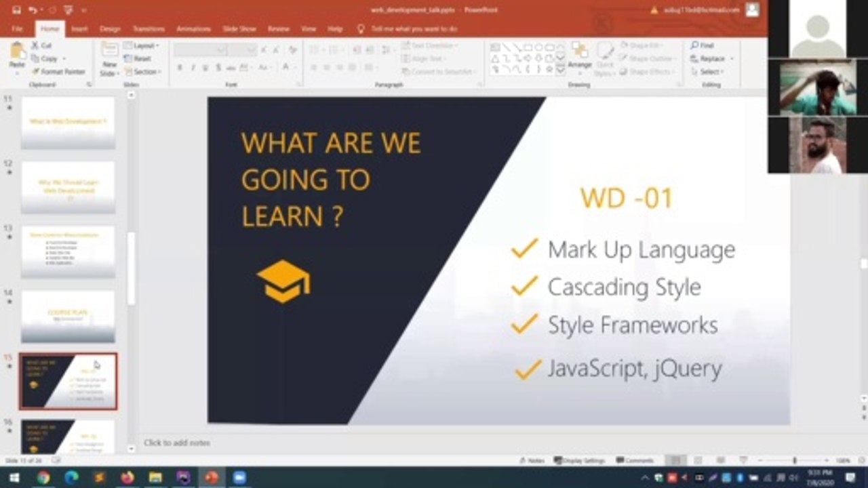
Task: Click the Quick Styles icon
Action: 605,58
